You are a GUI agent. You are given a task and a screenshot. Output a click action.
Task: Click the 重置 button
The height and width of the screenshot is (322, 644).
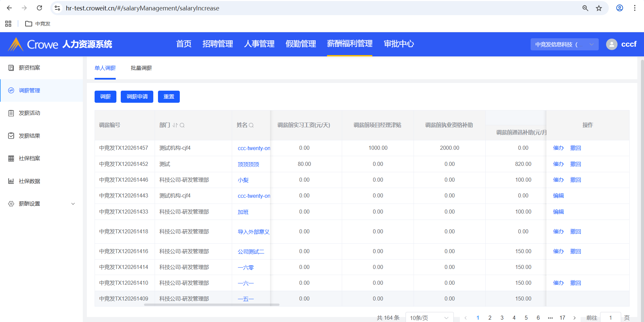[169, 97]
